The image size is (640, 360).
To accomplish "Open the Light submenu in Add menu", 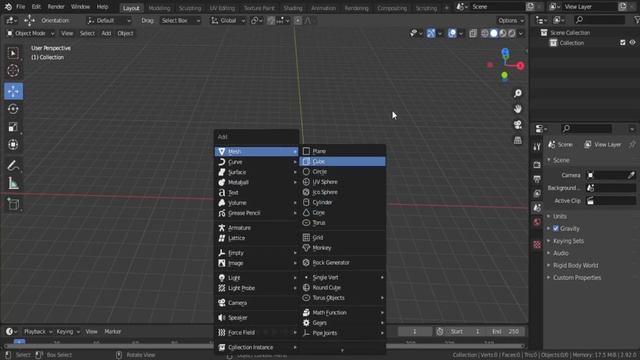I will [x=257, y=278].
